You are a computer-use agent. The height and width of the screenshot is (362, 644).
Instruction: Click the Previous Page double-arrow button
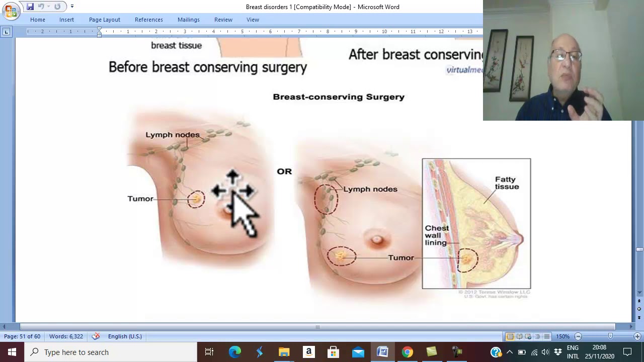pyautogui.click(x=639, y=301)
